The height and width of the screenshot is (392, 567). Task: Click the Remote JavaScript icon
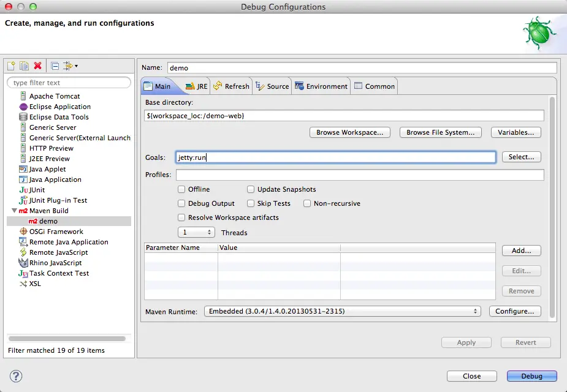tap(23, 252)
